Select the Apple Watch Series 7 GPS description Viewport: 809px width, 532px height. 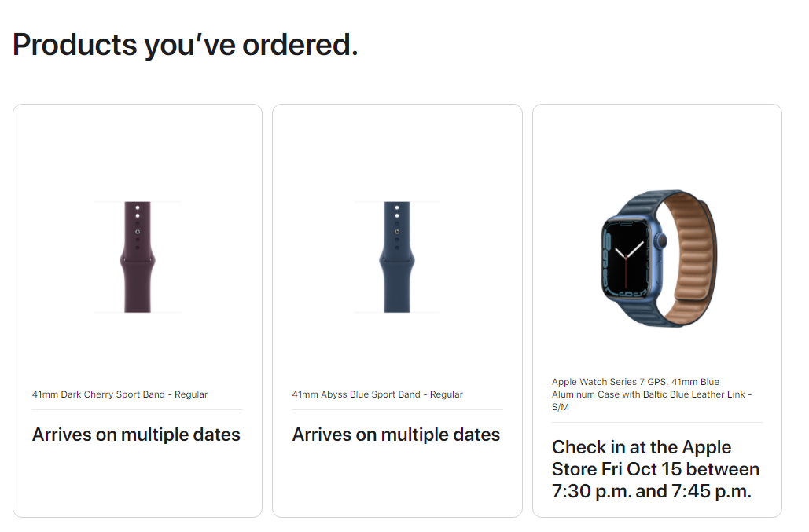pos(652,394)
